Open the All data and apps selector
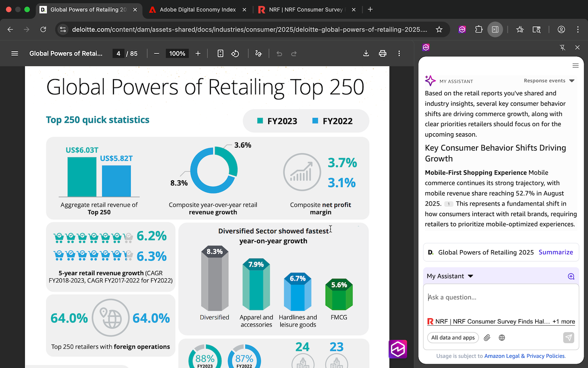Screen dimensions: 588x368 (x=452, y=338)
